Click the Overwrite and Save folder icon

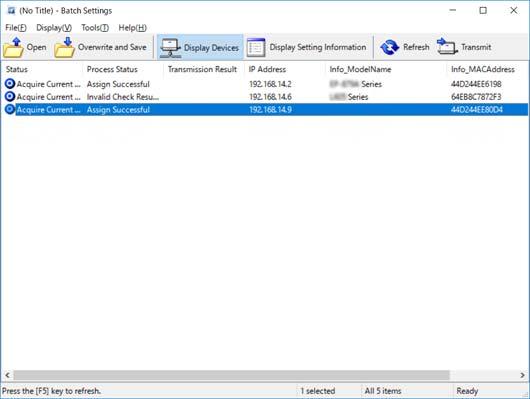(x=65, y=48)
